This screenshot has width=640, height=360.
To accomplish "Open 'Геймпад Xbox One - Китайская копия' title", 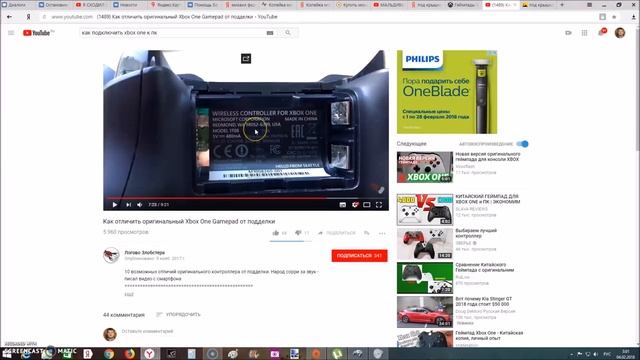I will [x=489, y=336].
